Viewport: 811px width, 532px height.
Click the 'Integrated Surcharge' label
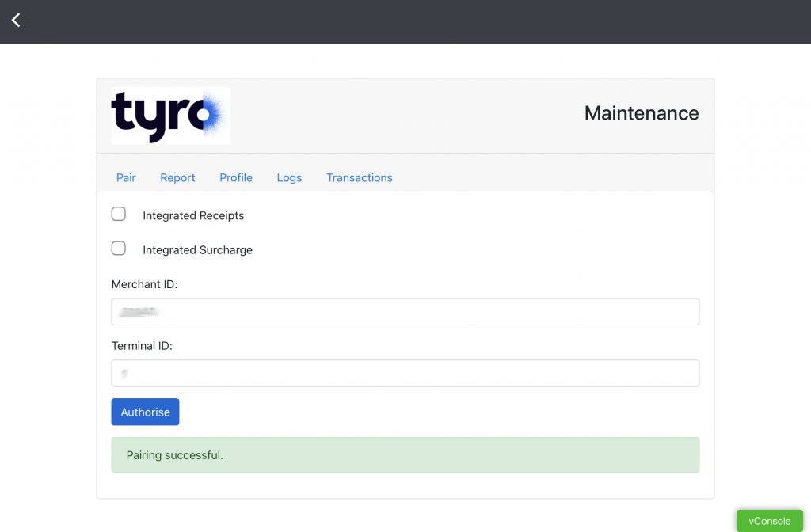[x=197, y=250]
